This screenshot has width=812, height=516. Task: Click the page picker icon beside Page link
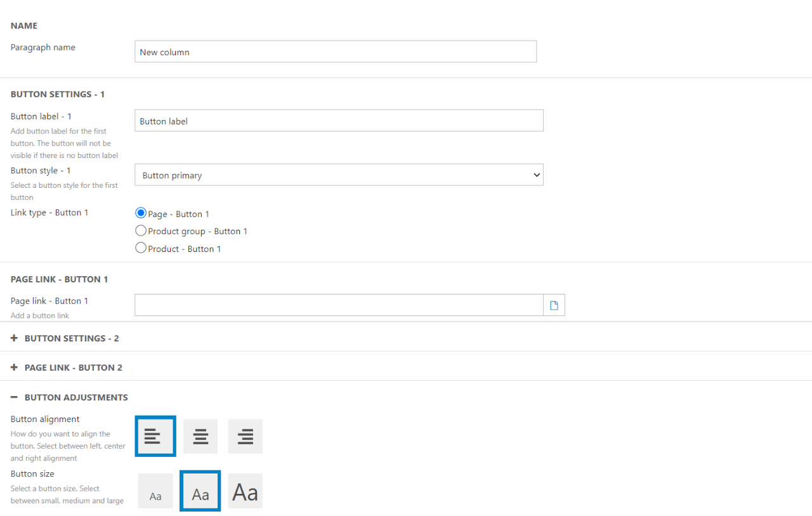pyautogui.click(x=554, y=305)
